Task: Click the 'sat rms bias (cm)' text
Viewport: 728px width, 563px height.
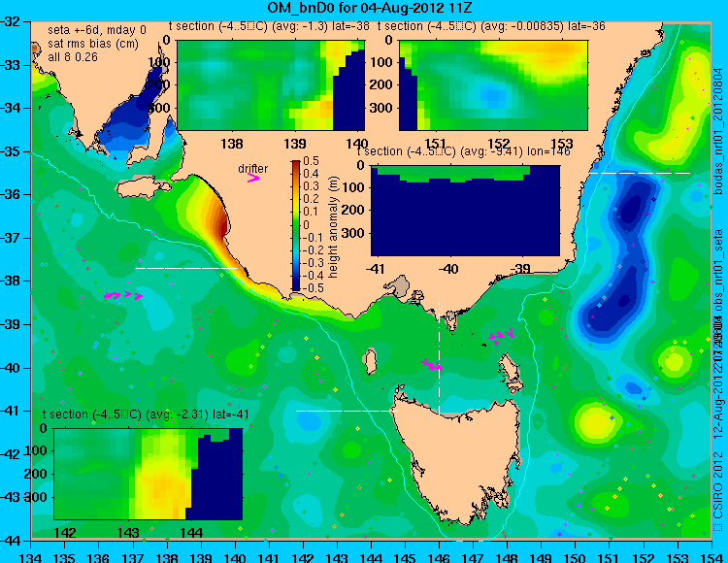Action: 93,44
